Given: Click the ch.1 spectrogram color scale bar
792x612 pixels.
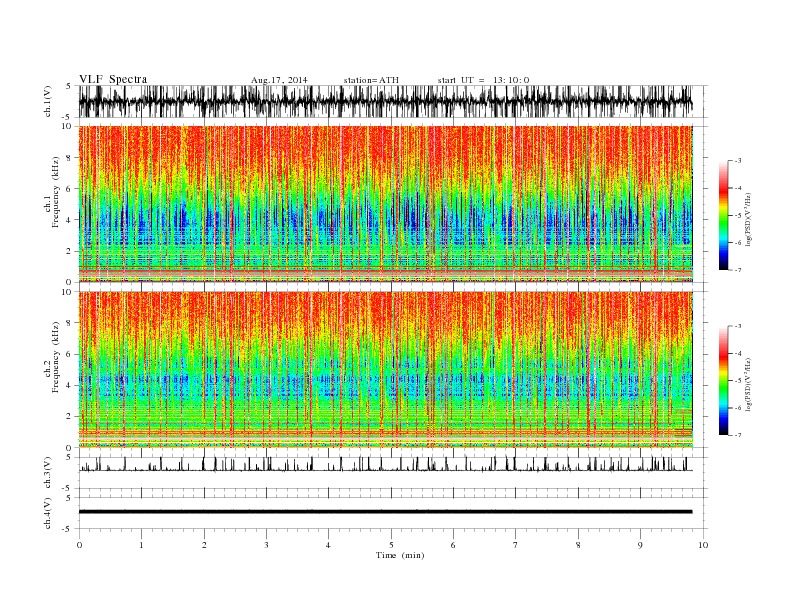Looking at the screenshot, I should [x=723, y=216].
